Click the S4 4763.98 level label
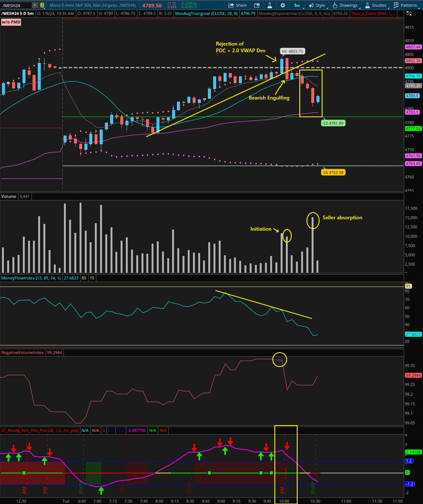 (333, 172)
